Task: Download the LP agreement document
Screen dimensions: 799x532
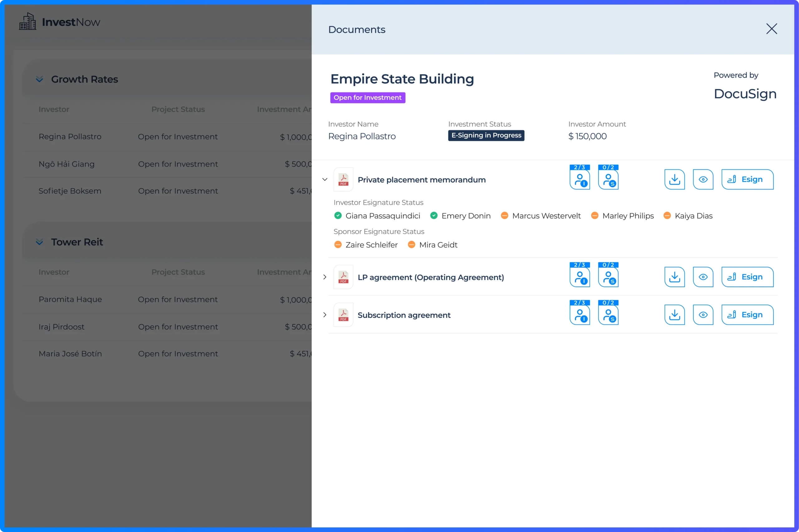Action: click(x=674, y=277)
